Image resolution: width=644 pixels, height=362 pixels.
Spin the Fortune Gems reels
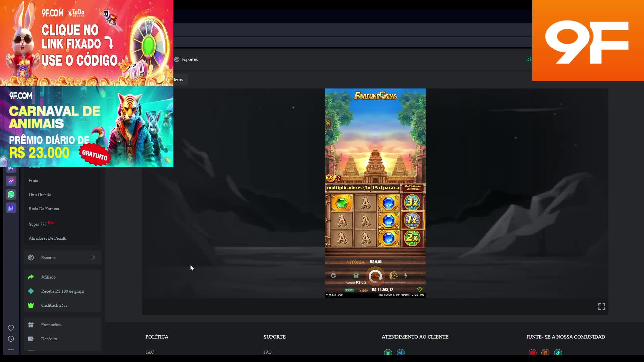click(375, 277)
